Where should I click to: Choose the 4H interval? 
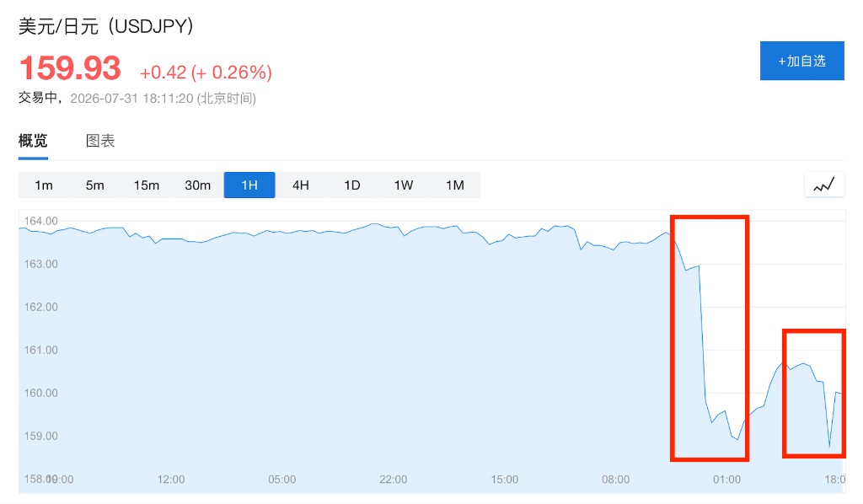(301, 185)
